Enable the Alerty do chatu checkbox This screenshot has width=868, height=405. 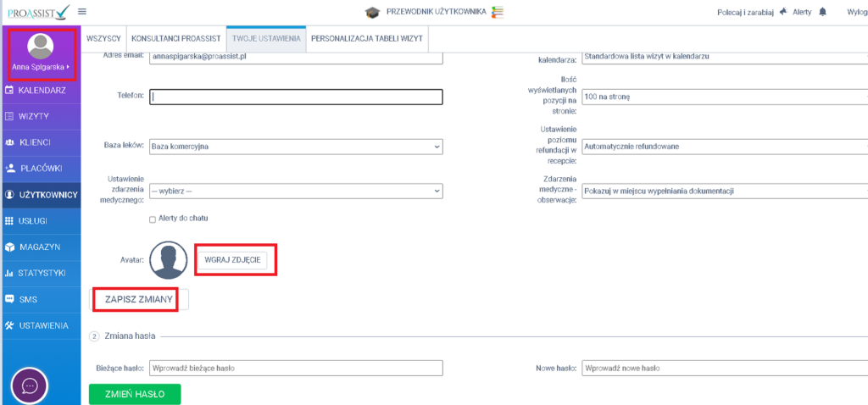click(x=153, y=219)
